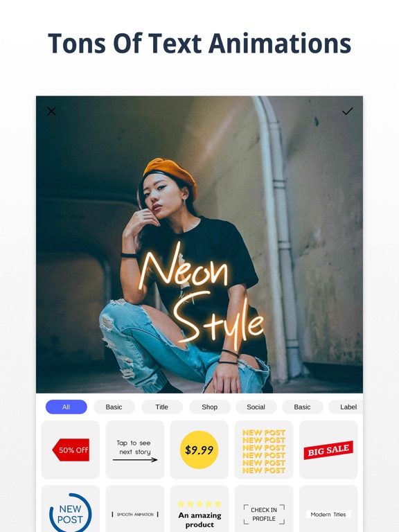Switch to the Title category
This screenshot has height=532, width=399.
click(x=162, y=407)
